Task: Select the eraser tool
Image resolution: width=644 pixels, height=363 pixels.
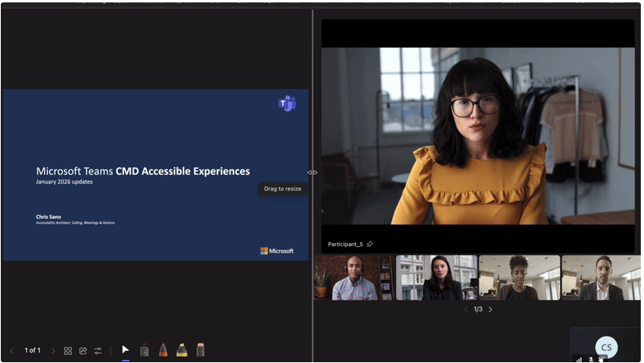Action: point(201,350)
